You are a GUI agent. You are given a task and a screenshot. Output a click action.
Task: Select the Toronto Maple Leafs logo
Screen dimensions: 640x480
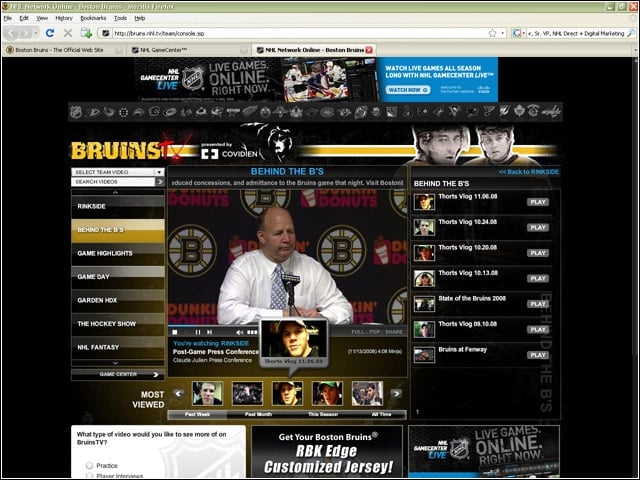tap(519, 111)
